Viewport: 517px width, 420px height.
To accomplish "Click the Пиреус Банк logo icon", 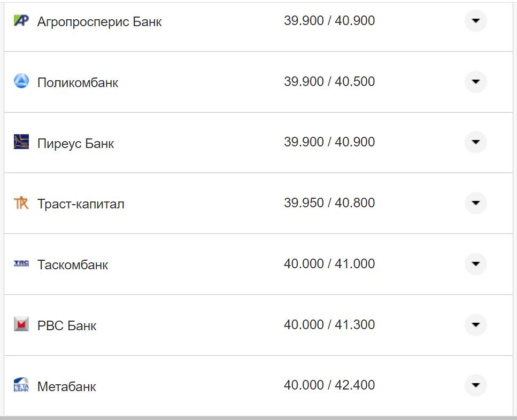I will tap(21, 142).
